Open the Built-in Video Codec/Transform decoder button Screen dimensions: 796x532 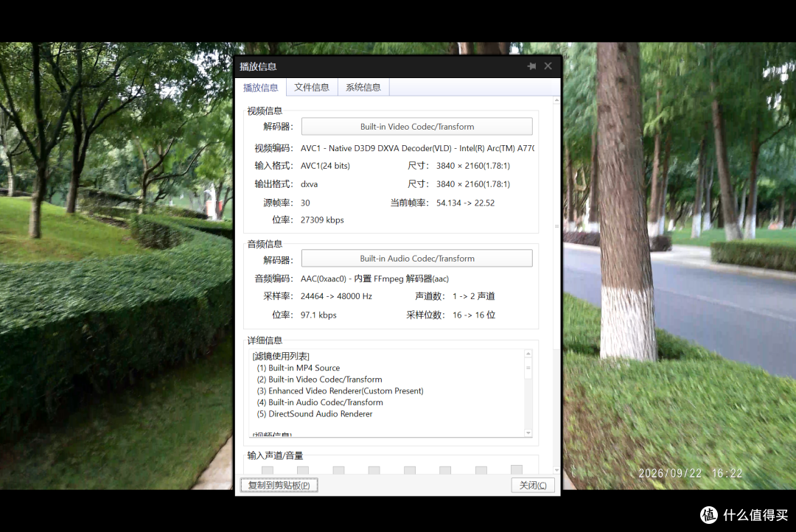click(x=416, y=127)
